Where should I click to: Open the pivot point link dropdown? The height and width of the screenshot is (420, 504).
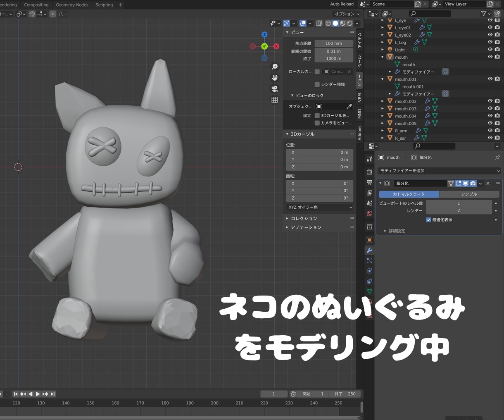tap(21, 14)
